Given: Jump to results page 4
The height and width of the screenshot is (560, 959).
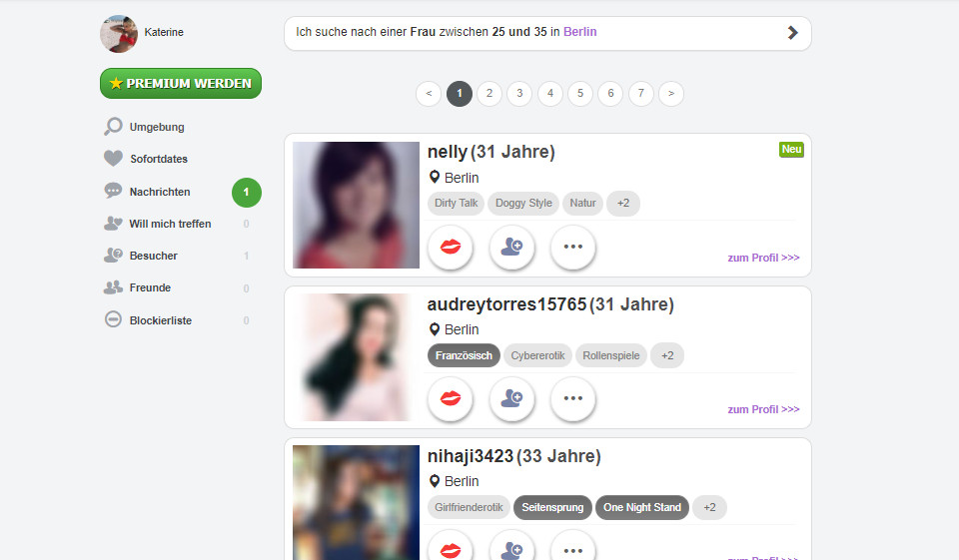Looking at the screenshot, I should coord(549,94).
